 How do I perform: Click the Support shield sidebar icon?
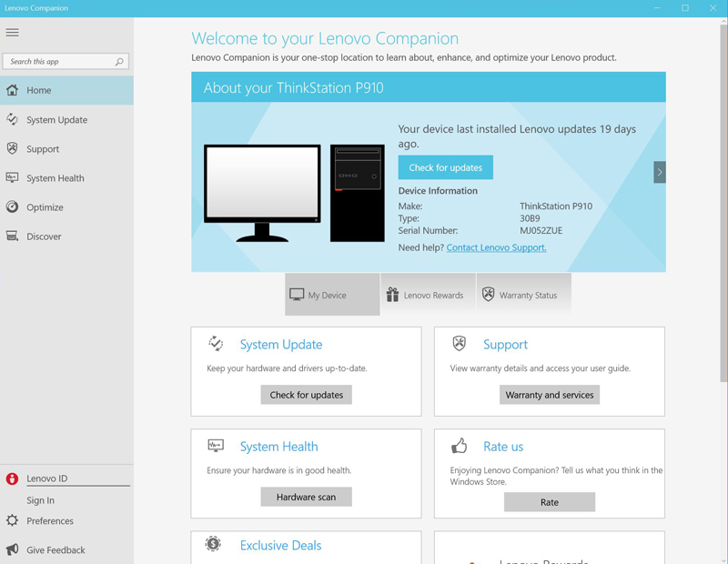pos(13,148)
